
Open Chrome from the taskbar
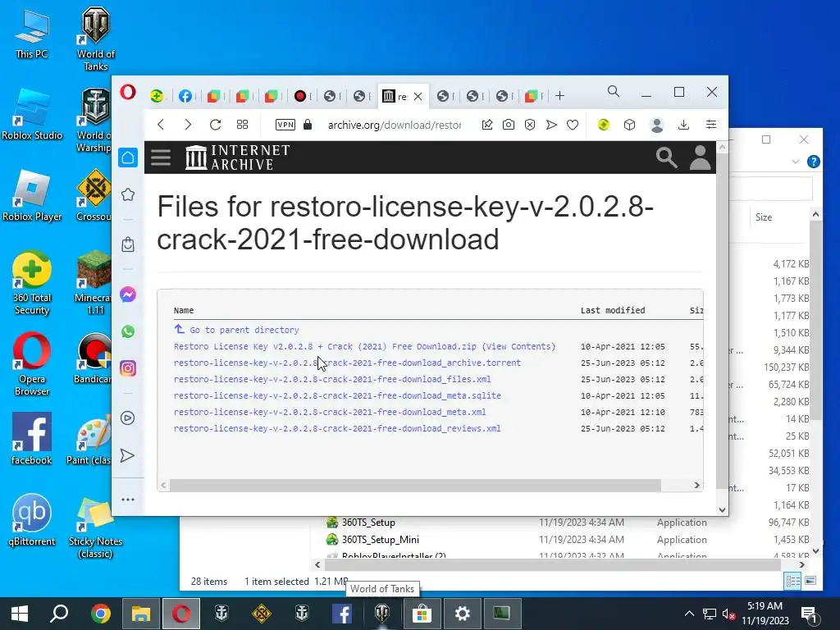tap(101, 614)
